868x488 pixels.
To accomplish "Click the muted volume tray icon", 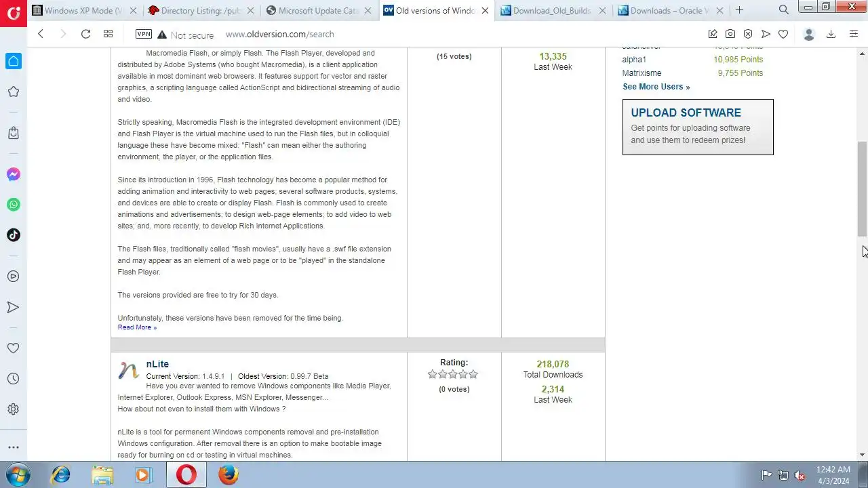I will tap(800, 475).
